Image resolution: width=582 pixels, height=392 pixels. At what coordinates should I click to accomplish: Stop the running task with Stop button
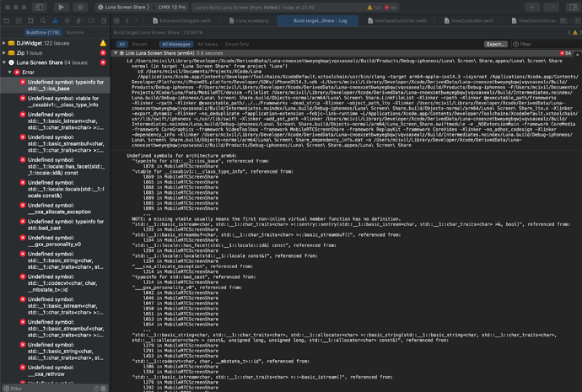click(80, 7)
